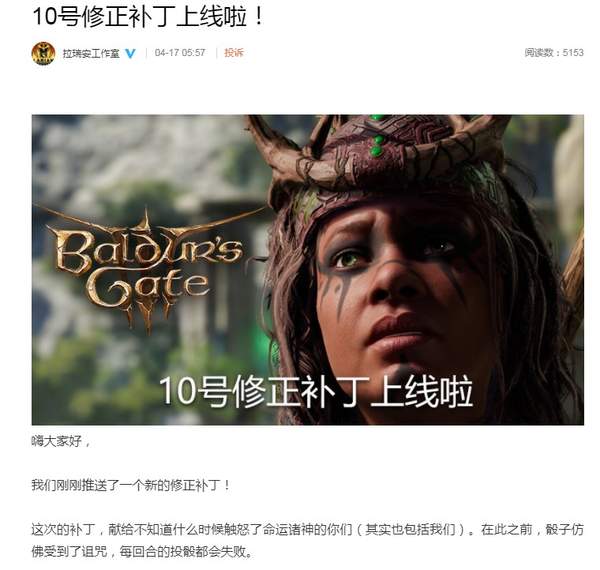Image resolution: width=600 pixels, height=570 pixels.
Task: Click the 投诉 report link
Action: (x=233, y=53)
